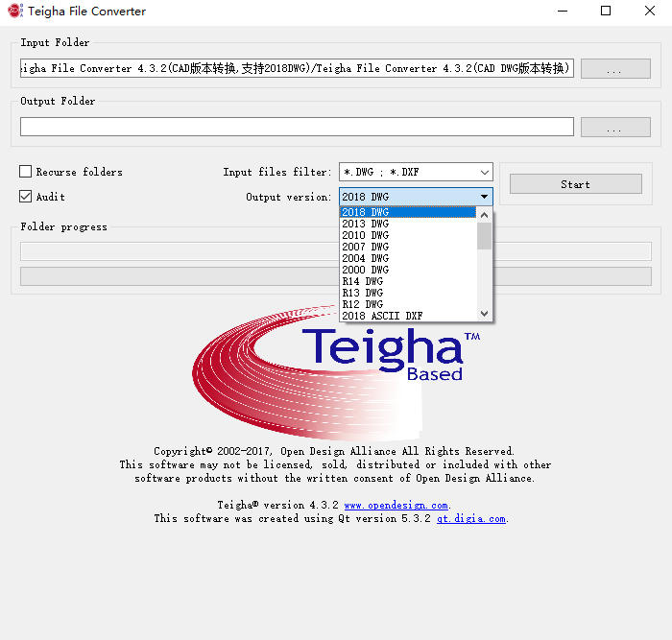
Task: Pick 2007 DWG output version
Action: pyautogui.click(x=408, y=247)
